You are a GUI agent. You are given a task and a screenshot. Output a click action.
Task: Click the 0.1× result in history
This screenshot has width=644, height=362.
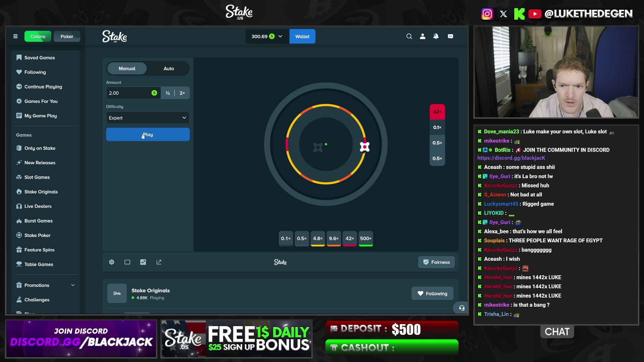coord(437,127)
